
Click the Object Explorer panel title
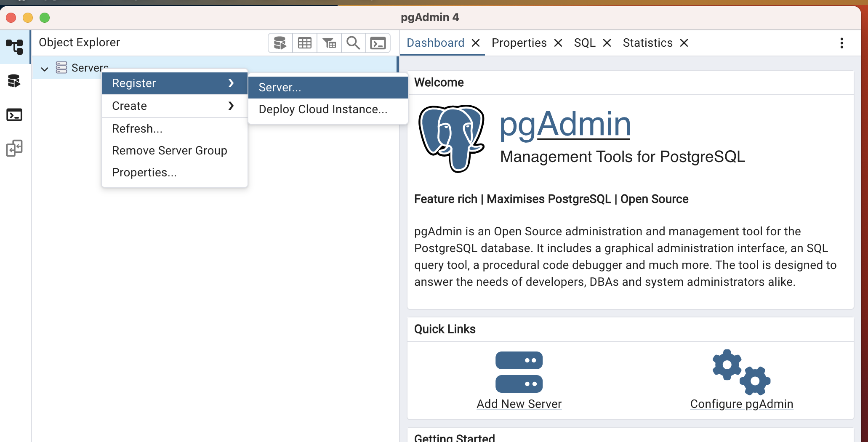click(x=80, y=43)
